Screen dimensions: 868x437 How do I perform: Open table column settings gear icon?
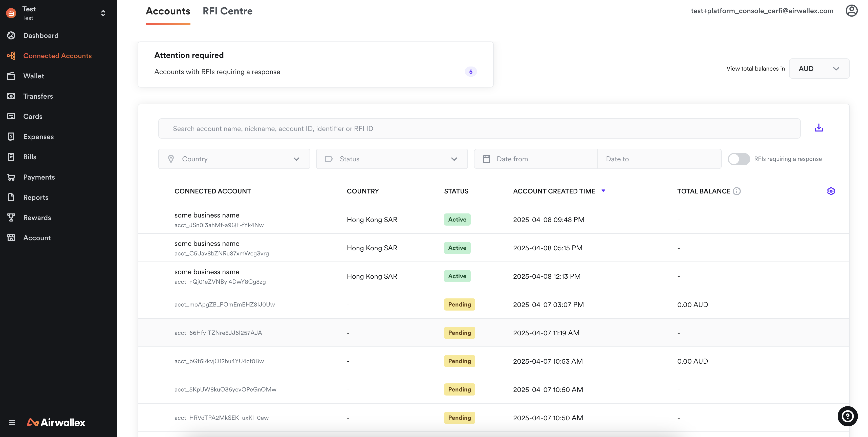(x=831, y=191)
